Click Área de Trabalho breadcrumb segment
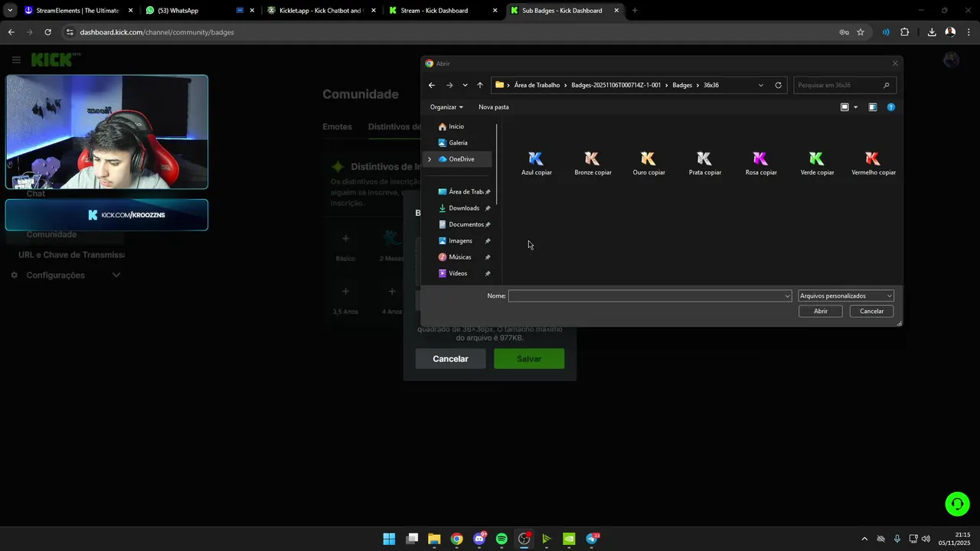Screen dimensions: 980x551 point(537,85)
